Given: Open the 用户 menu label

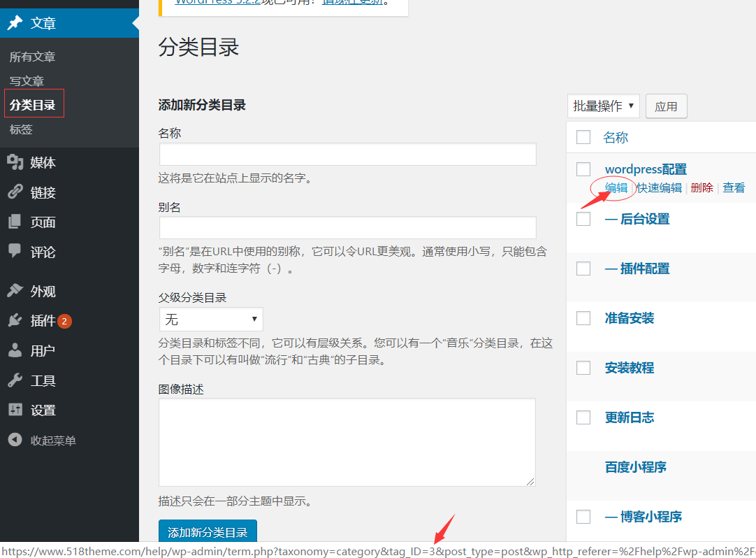Looking at the screenshot, I should coord(43,350).
